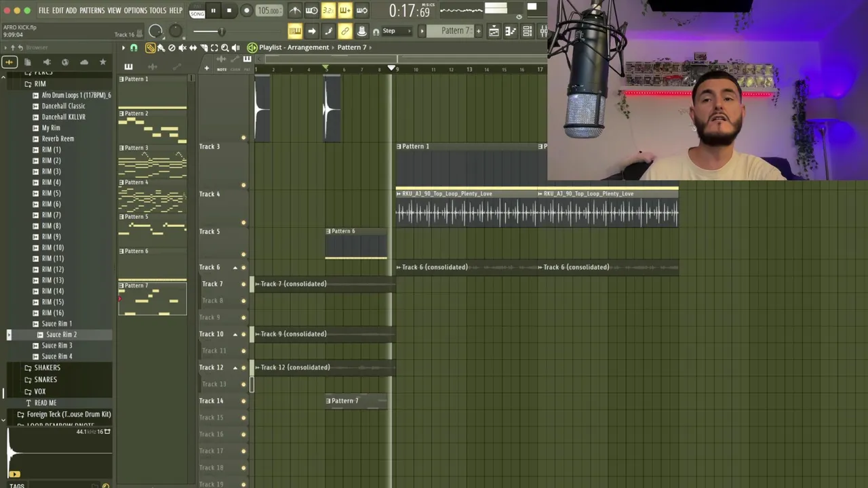
Task: Choose the Select tool in playlist toolbar
Action: point(214,47)
